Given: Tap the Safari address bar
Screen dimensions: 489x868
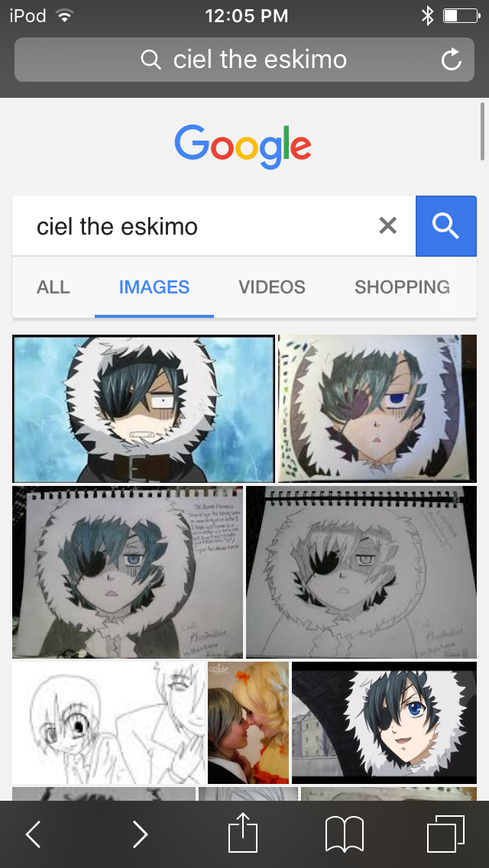Looking at the screenshot, I should (x=244, y=60).
